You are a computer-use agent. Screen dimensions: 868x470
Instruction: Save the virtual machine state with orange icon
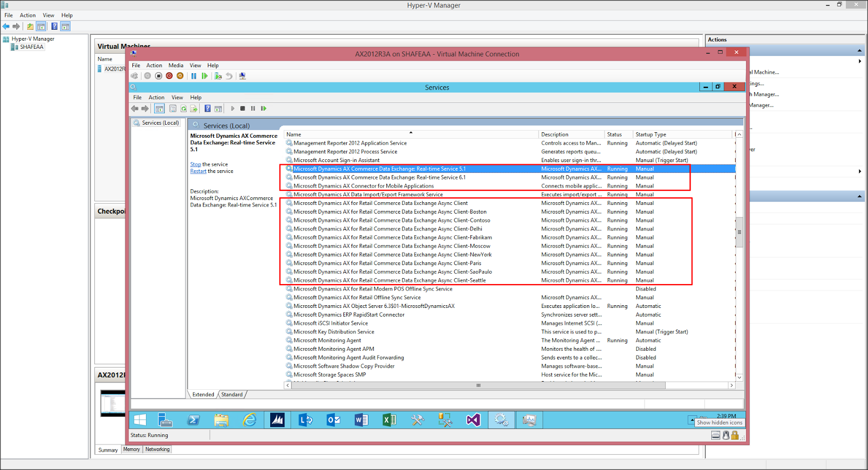tap(180, 76)
